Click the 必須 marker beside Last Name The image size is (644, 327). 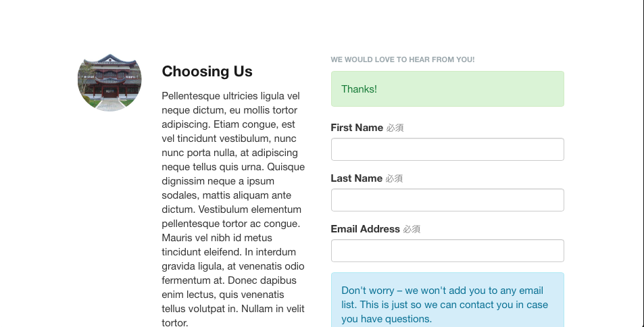(x=394, y=178)
